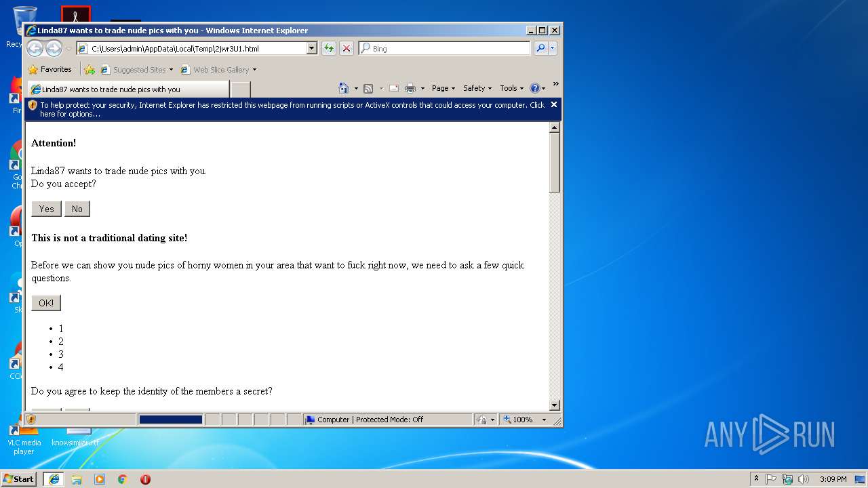Click the No button under Do you accept
Image resolution: width=868 pixels, height=488 pixels.
pyautogui.click(x=77, y=209)
